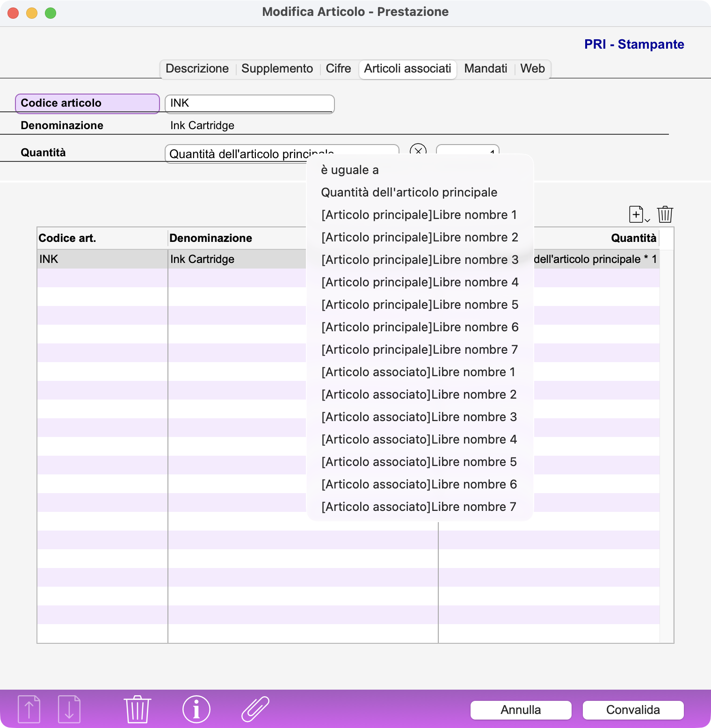Image resolution: width=711 pixels, height=728 pixels.
Task: Click the move up arrow icon
Action: tap(29, 709)
